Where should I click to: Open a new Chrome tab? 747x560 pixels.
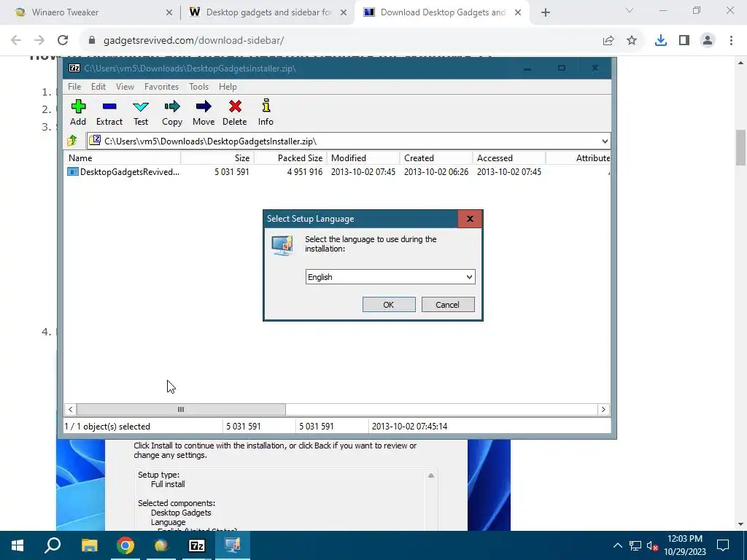(x=546, y=12)
